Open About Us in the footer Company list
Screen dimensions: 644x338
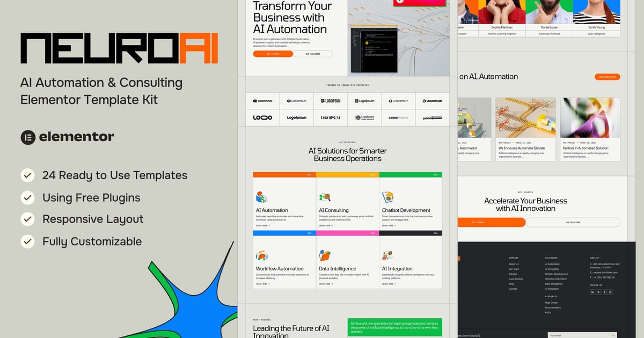pos(514,264)
